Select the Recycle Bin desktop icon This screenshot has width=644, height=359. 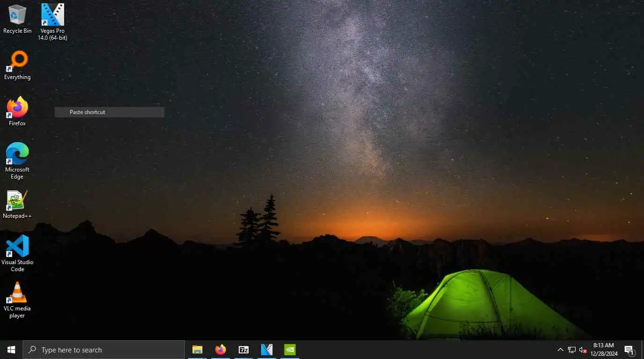click(x=17, y=19)
